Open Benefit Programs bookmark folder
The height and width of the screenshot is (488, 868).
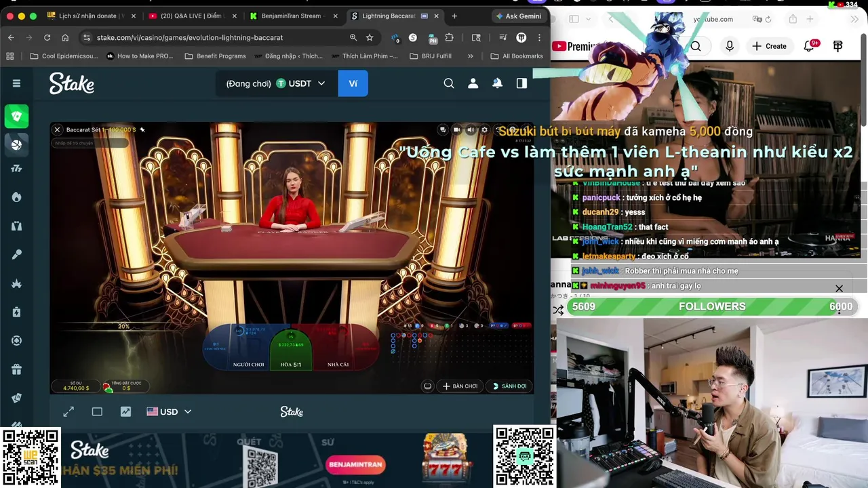coord(215,56)
